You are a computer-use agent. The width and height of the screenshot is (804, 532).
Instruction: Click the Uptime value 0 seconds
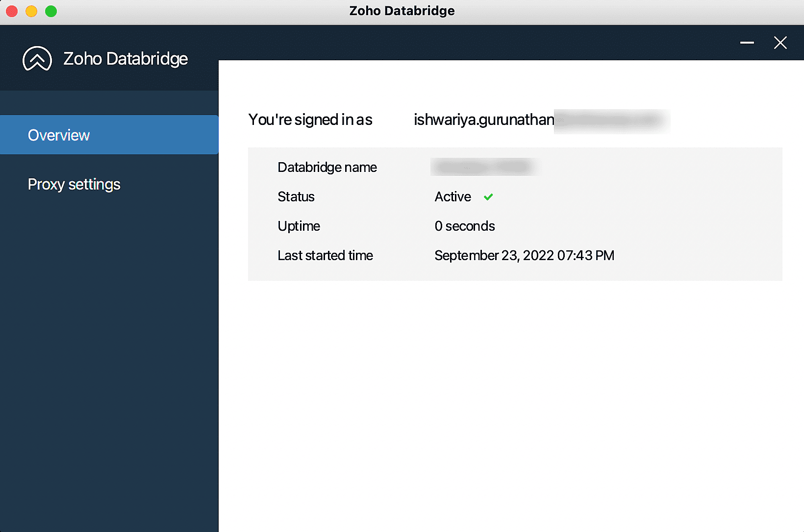coord(465,226)
